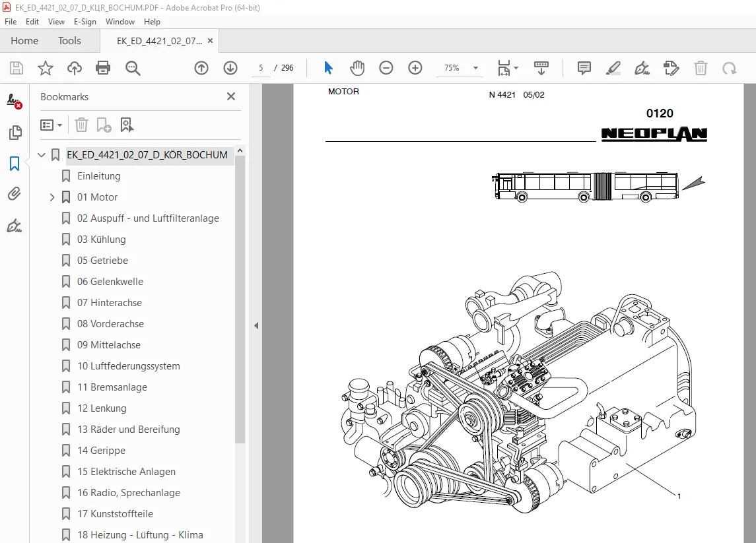756x543 pixels.
Task: Switch to the Tools tab
Action: pos(69,41)
